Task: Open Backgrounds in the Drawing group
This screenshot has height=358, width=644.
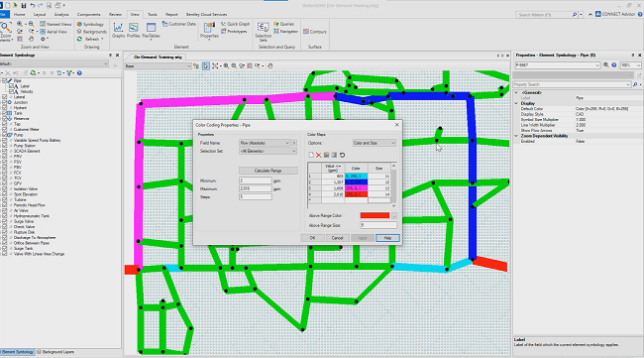Action: pos(92,32)
